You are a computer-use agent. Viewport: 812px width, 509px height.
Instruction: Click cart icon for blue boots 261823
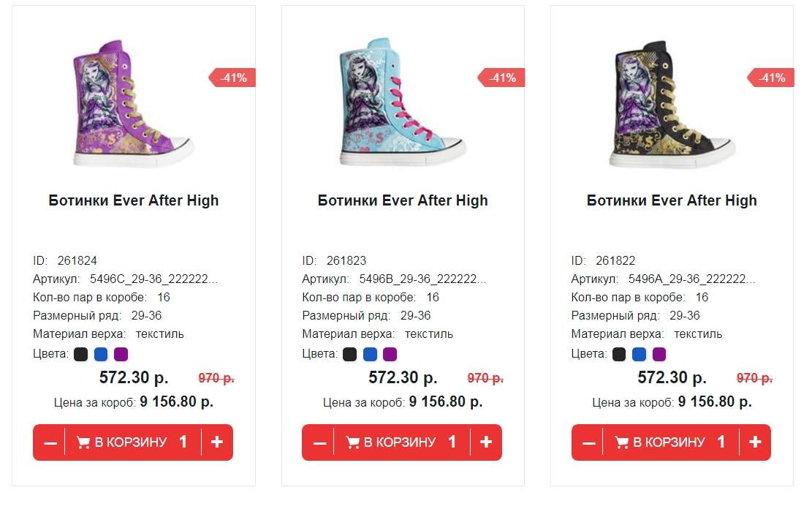tap(352, 442)
